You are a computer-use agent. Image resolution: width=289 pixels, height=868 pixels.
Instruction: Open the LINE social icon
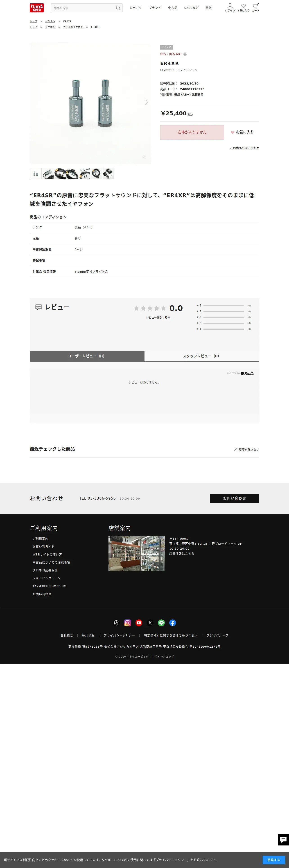(161, 623)
